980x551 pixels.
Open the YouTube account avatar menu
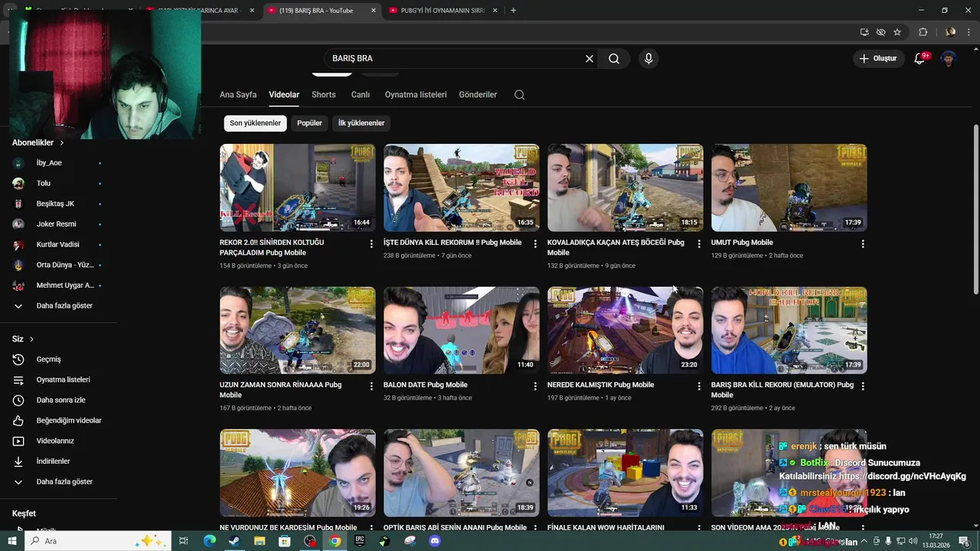pyautogui.click(x=949, y=58)
